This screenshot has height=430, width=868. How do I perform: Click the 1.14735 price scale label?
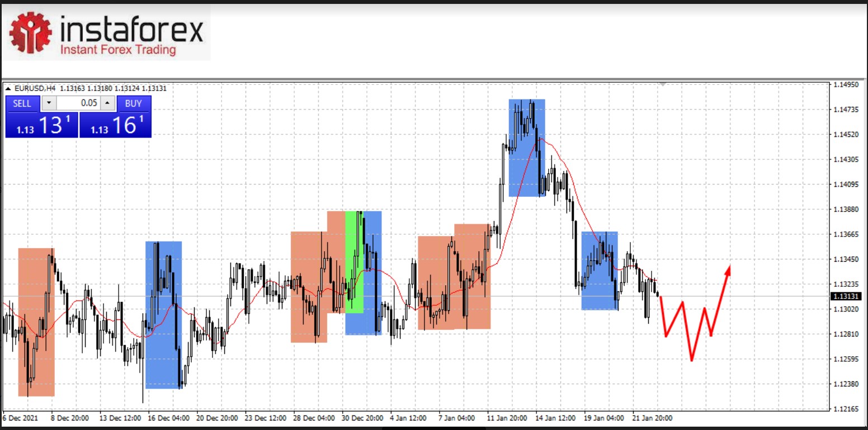pos(846,110)
